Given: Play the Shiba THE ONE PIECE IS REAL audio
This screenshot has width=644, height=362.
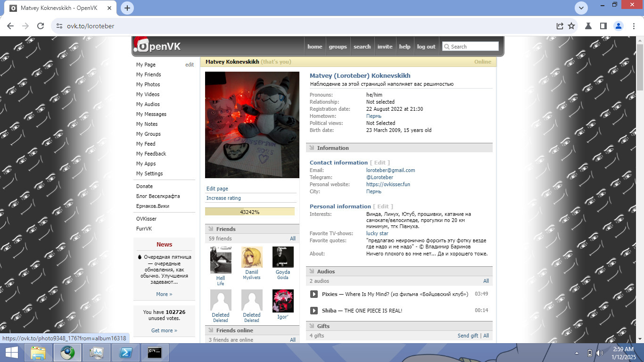Looking at the screenshot, I should click(x=314, y=311).
